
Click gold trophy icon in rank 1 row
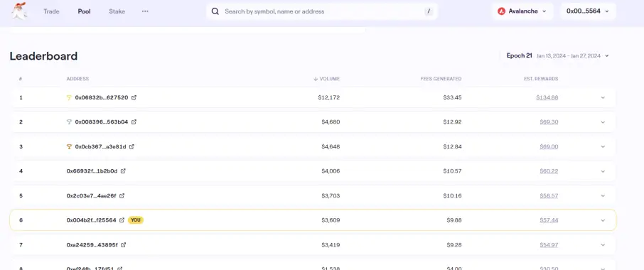pos(69,97)
